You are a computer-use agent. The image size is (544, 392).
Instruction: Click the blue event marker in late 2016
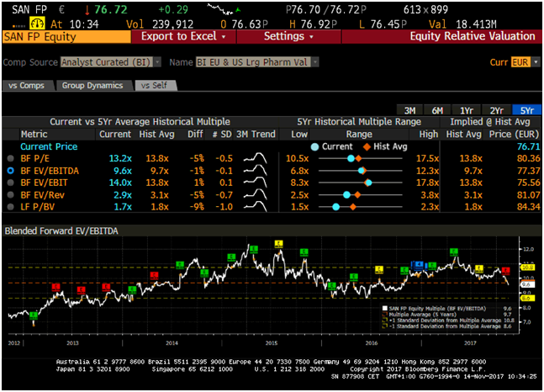[419, 265]
